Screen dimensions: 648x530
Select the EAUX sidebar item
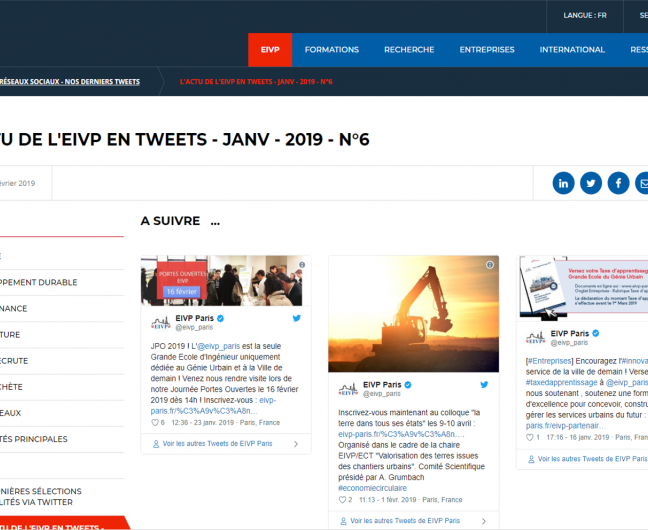click(x=10, y=413)
